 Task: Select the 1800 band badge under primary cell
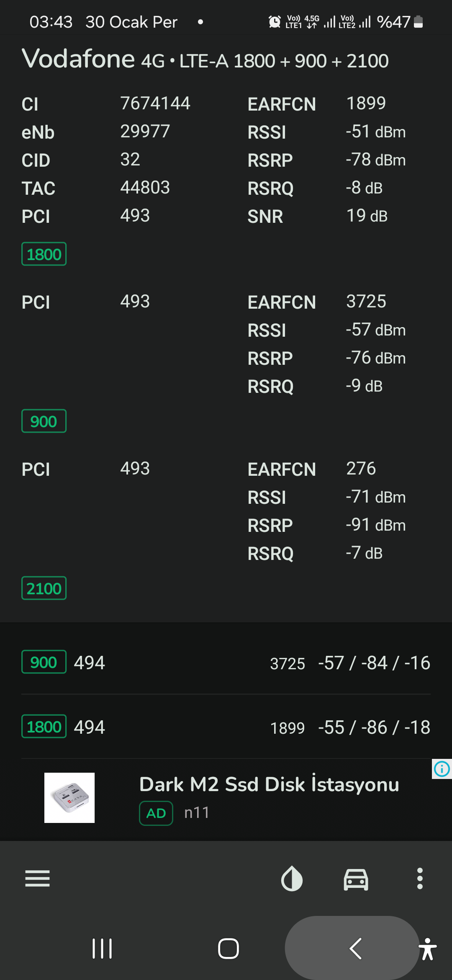point(44,254)
